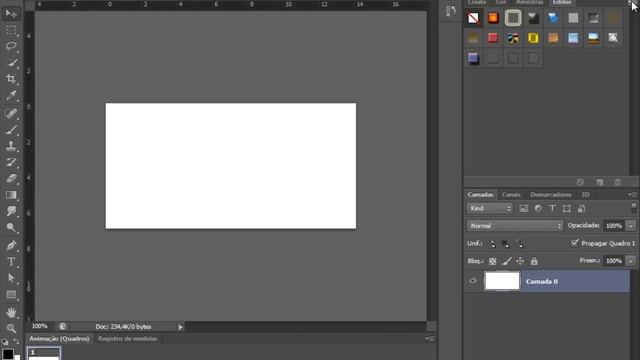This screenshot has width=640, height=360.
Task: Select the Rectangular Marquee tool
Action: point(11,31)
